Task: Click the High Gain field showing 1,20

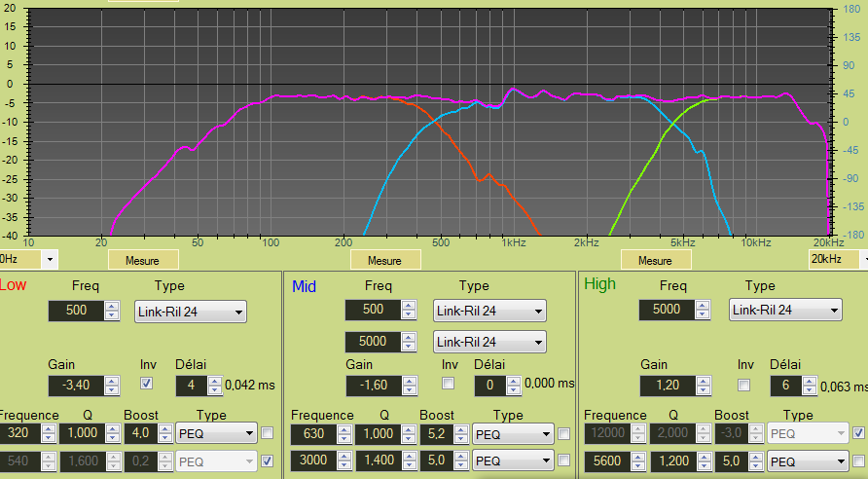Action: coord(668,386)
